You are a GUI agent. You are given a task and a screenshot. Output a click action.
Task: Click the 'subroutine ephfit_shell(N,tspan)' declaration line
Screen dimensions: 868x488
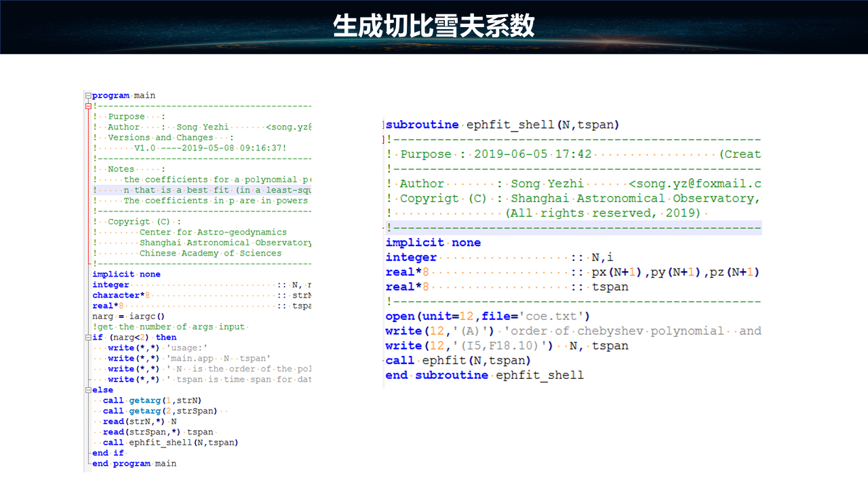coord(502,125)
